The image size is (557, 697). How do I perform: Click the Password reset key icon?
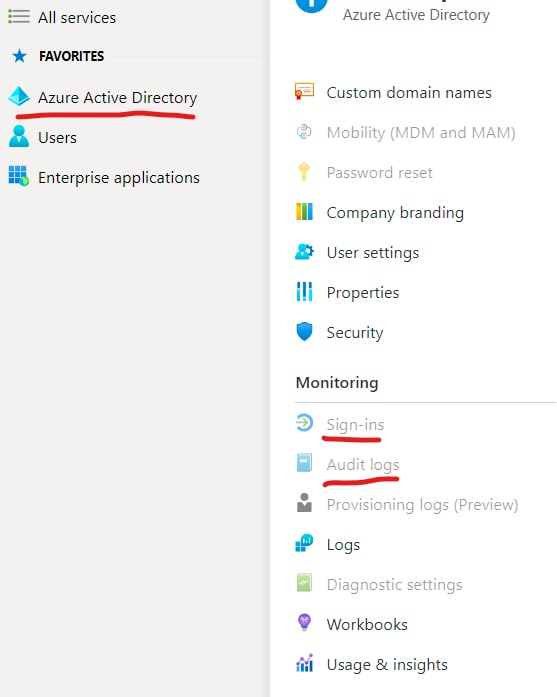click(x=304, y=172)
